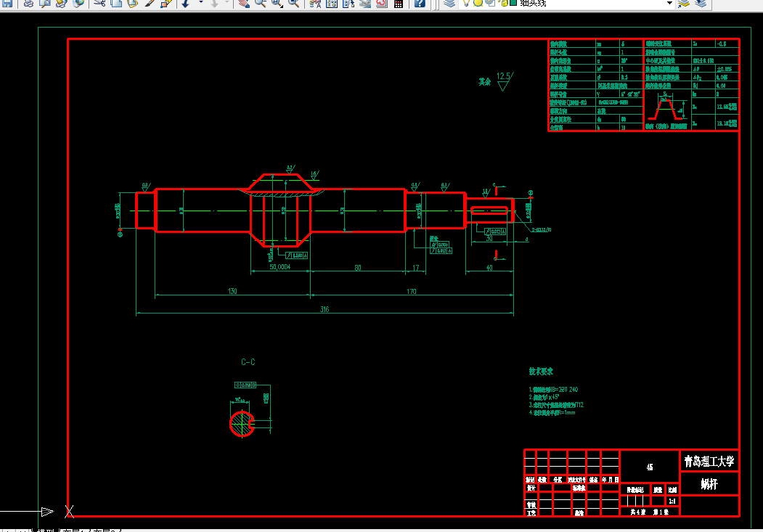Viewport: 763px width, 532px height.
Task: Open the Block Editor tool
Action: point(166,3)
